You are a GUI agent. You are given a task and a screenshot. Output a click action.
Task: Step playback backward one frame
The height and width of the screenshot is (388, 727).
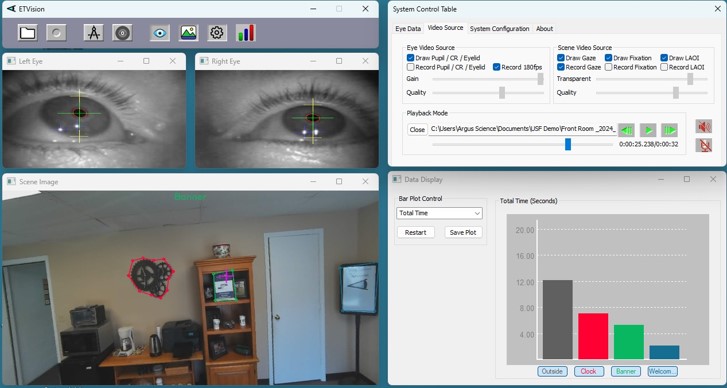pyautogui.click(x=626, y=130)
